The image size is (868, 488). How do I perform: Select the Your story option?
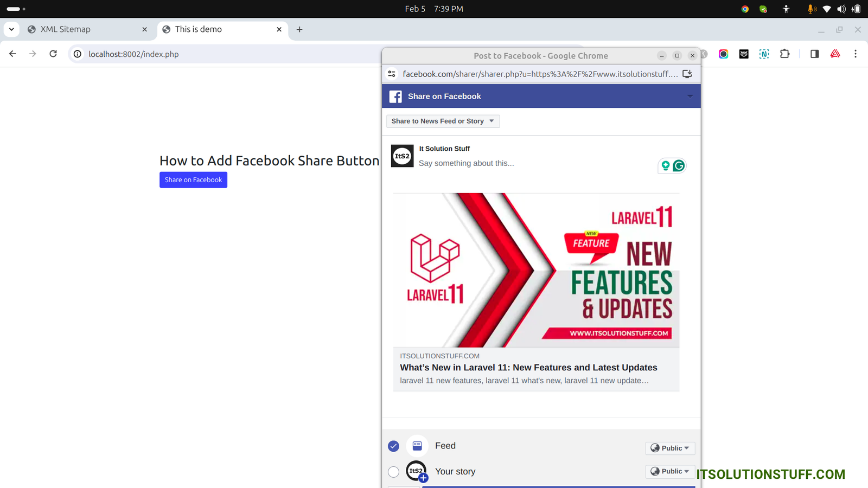pos(394,472)
